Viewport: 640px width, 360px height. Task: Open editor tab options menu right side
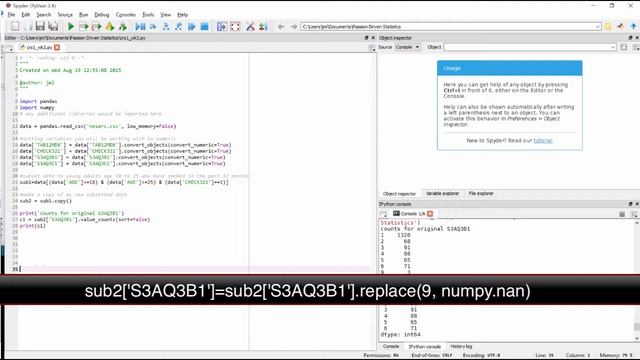pos(372,48)
